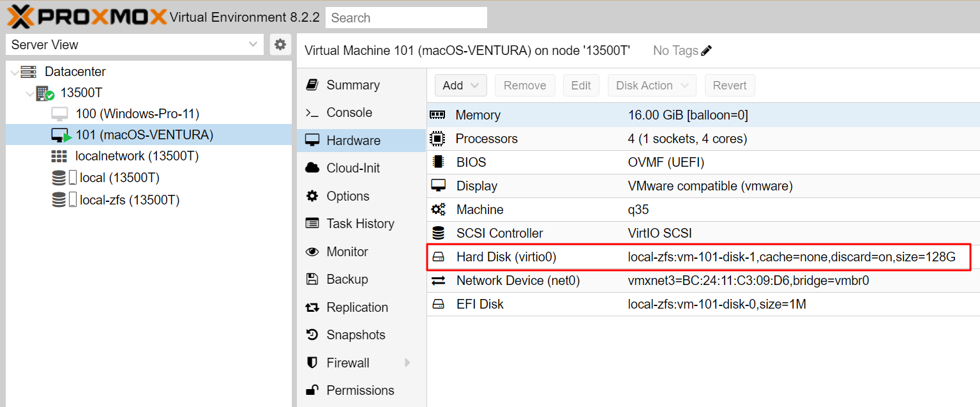Click the Monitor eye icon
Screen dimensions: 980x407
coord(312,252)
